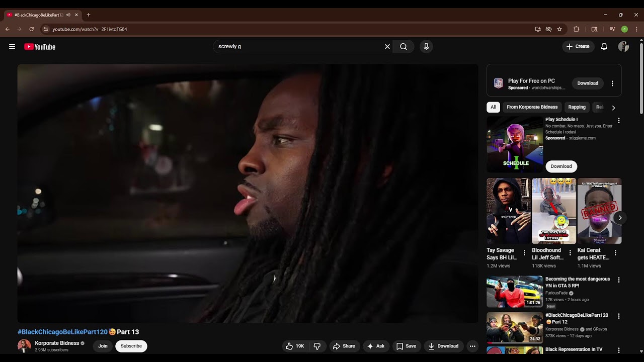Open more actions ellipsis under video

pyautogui.click(x=472, y=346)
